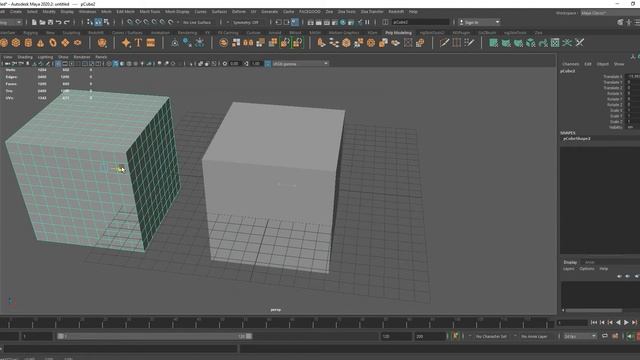Click the SVG shelf icon

[151, 42]
